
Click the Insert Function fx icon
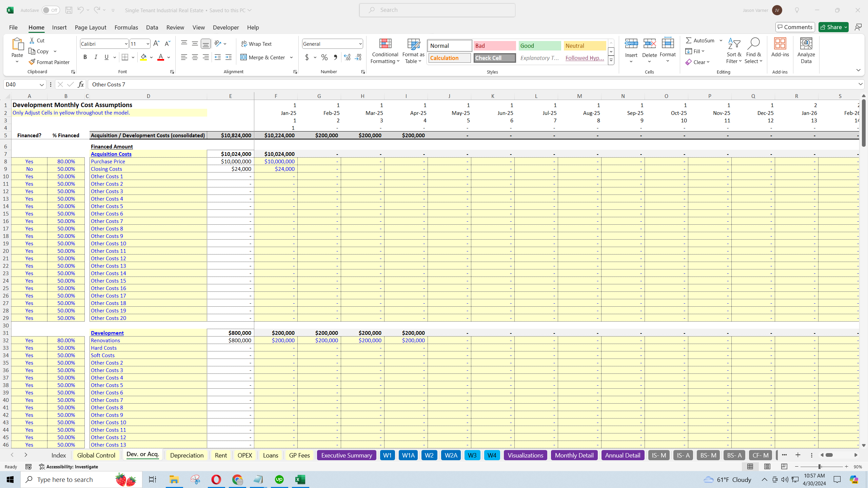click(x=81, y=84)
